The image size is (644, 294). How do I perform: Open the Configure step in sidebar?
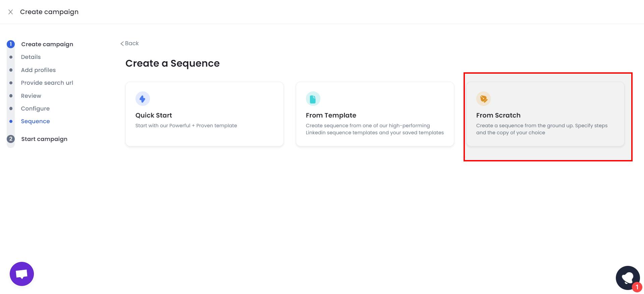click(x=35, y=108)
